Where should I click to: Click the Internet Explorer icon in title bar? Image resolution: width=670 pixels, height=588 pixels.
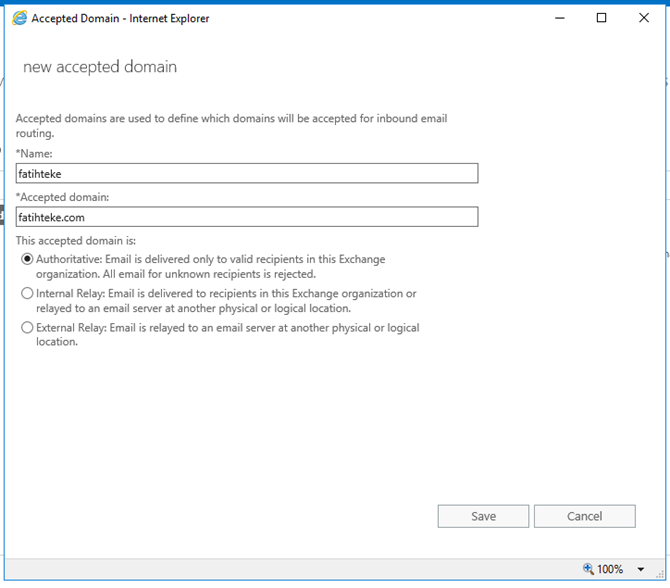[19, 18]
